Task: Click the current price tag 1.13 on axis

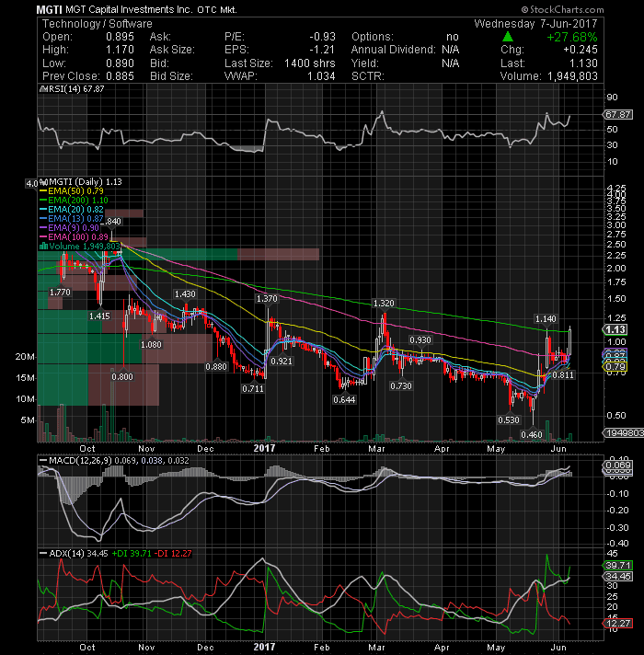Action: point(615,329)
